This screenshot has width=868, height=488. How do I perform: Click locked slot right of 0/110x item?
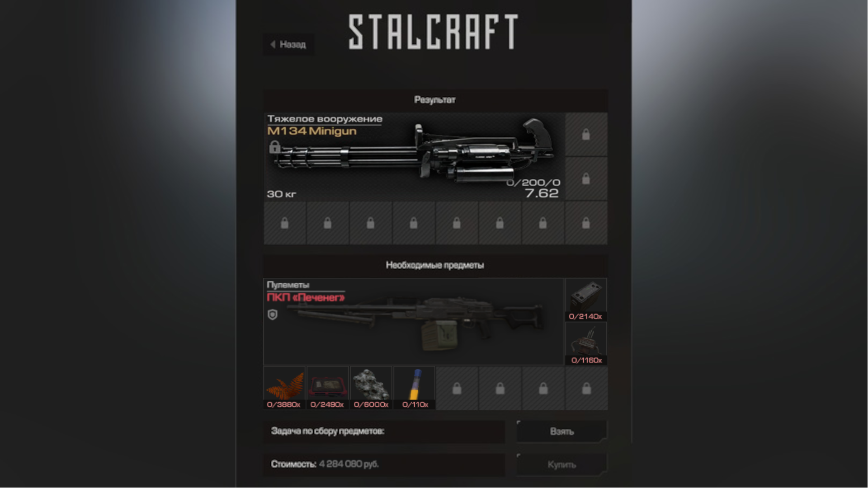tap(457, 388)
